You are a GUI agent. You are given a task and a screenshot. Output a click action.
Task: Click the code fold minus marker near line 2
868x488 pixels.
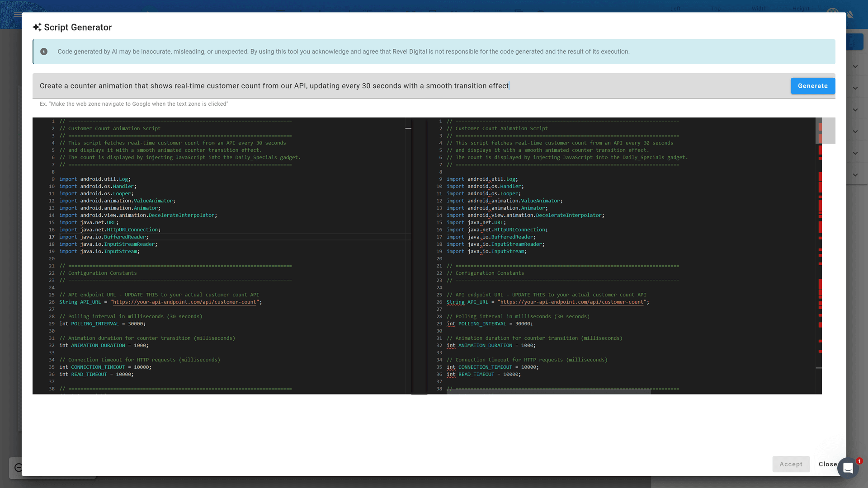[409, 128]
